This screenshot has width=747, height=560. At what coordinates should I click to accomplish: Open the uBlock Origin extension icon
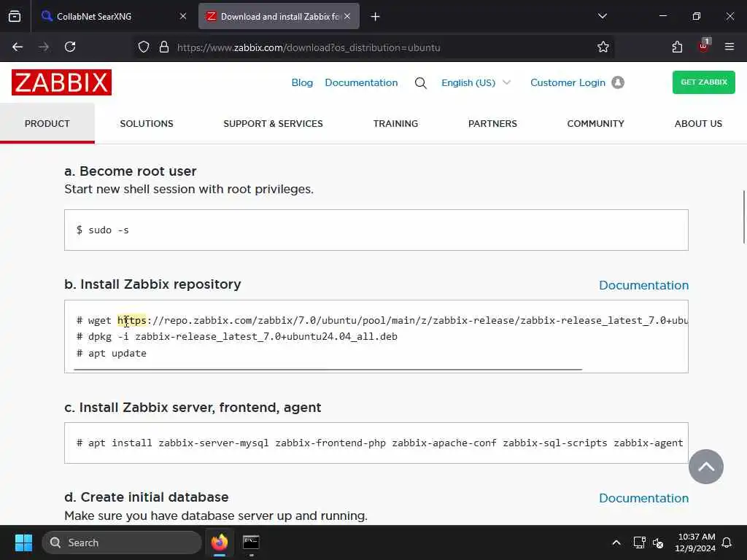(704, 46)
